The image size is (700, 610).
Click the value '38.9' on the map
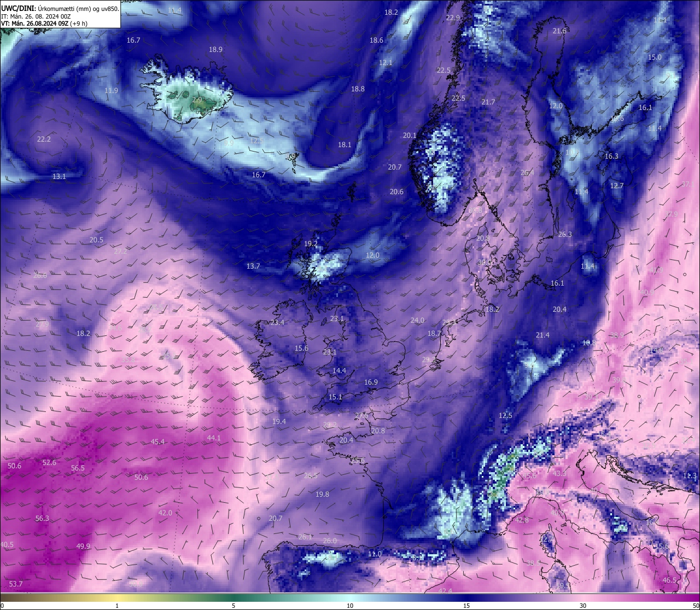coord(617,335)
